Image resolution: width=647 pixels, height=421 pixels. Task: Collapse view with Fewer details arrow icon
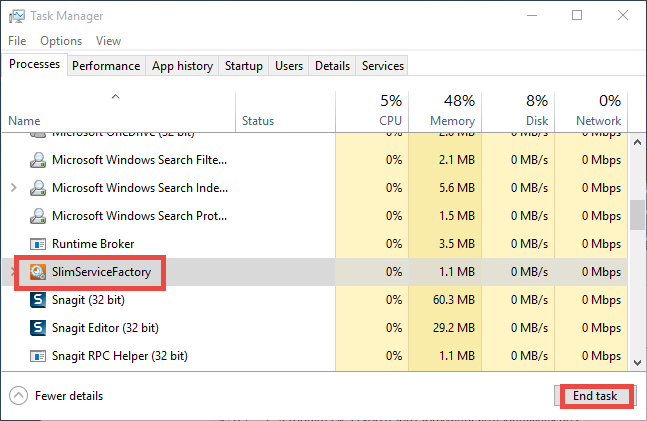[19, 396]
